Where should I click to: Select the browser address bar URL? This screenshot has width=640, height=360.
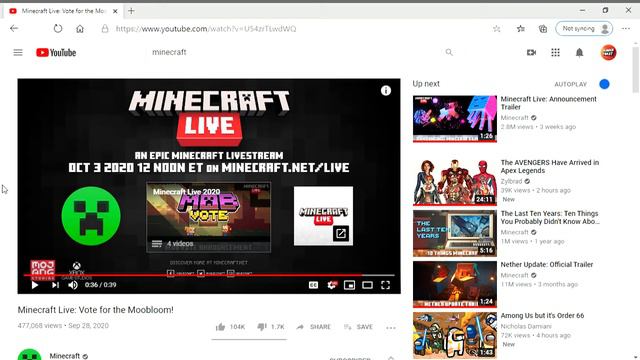(206, 29)
